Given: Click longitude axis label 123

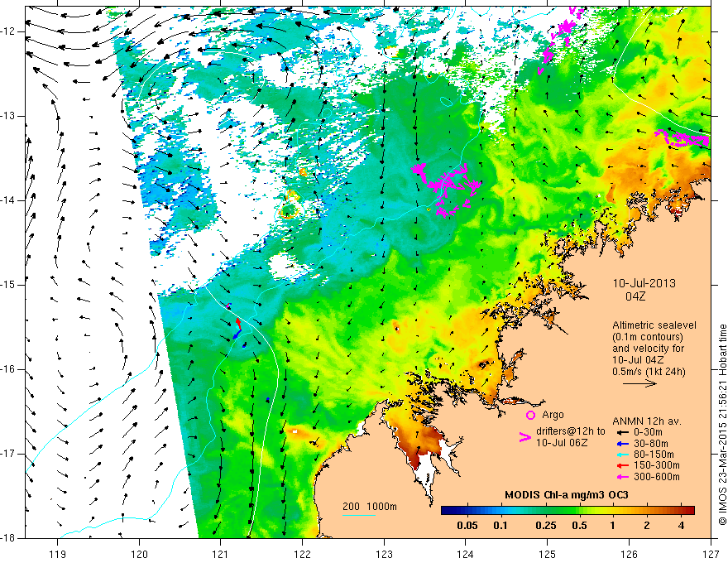Looking at the screenshot, I should 384,555.
